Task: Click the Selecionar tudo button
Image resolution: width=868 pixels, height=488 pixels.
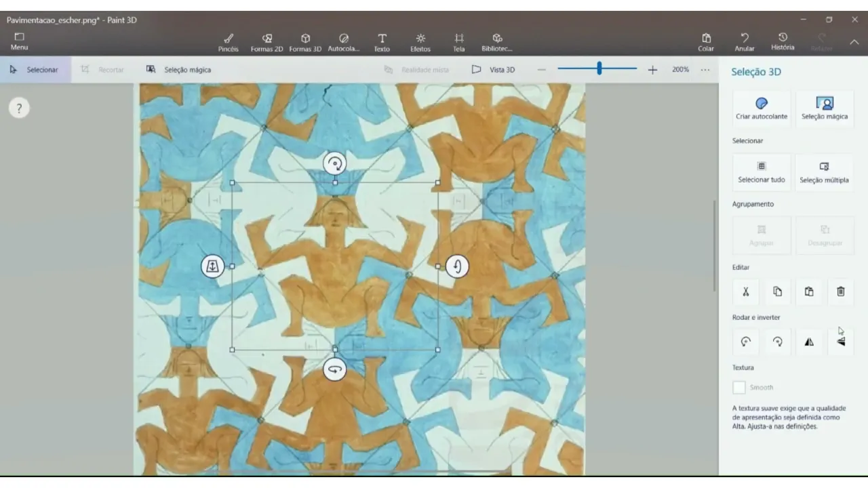Action: tap(762, 172)
